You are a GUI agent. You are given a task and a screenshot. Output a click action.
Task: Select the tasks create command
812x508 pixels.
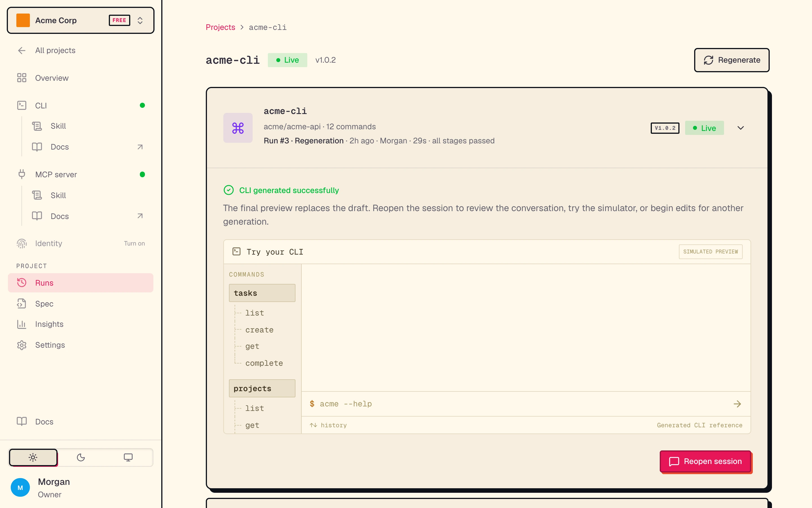click(x=259, y=330)
